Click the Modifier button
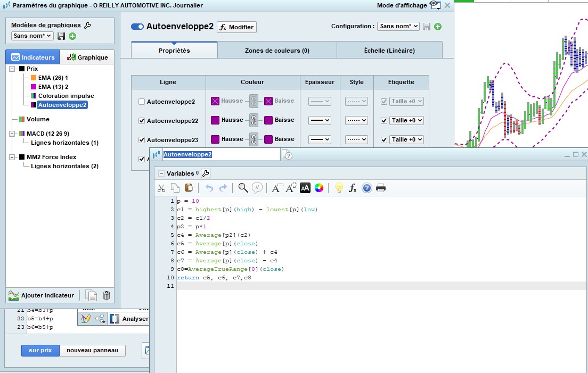Screen dimensions: 588x373 pyautogui.click(x=236, y=27)
